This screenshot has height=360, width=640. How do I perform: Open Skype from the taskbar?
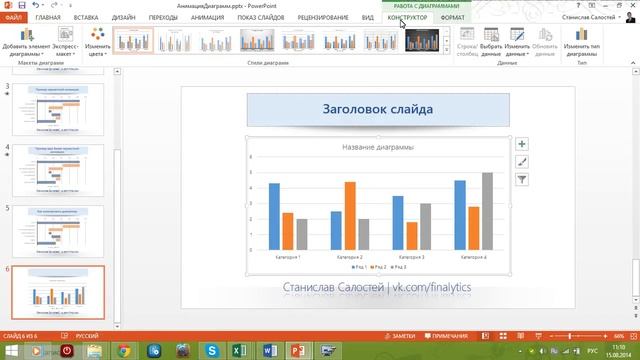[212, 351]
